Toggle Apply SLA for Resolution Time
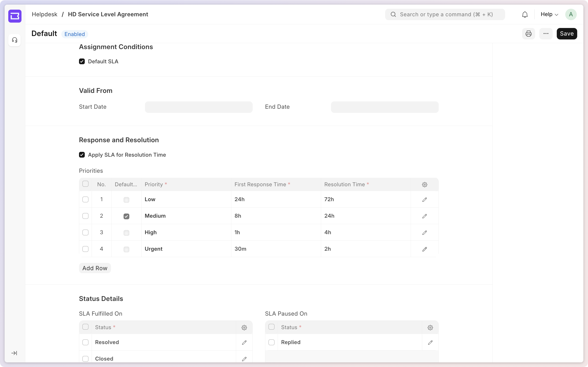Viewport: 588px width, 367px height. (82, 155)
